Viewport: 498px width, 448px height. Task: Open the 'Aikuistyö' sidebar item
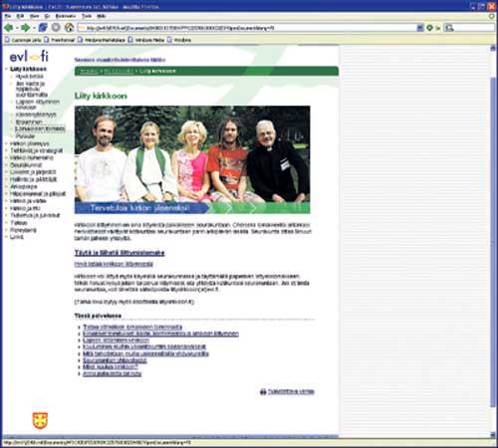tap(24, 186)
